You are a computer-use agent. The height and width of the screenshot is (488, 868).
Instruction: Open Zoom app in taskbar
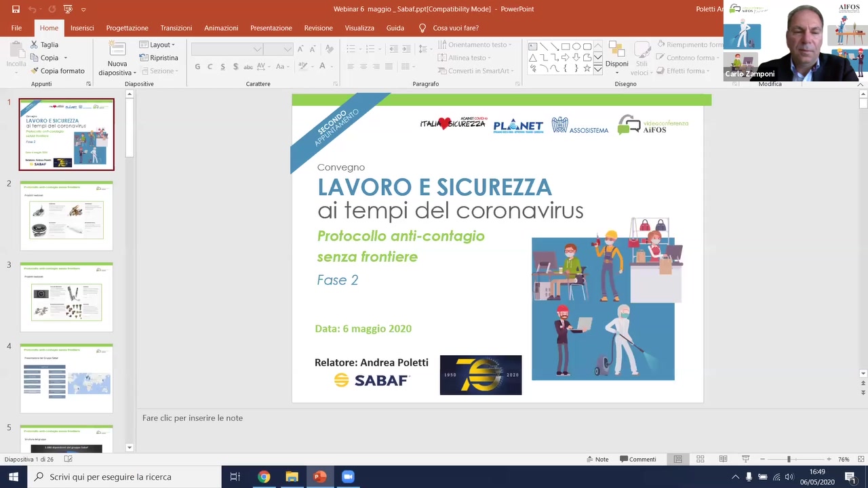(x=348, y=476)
